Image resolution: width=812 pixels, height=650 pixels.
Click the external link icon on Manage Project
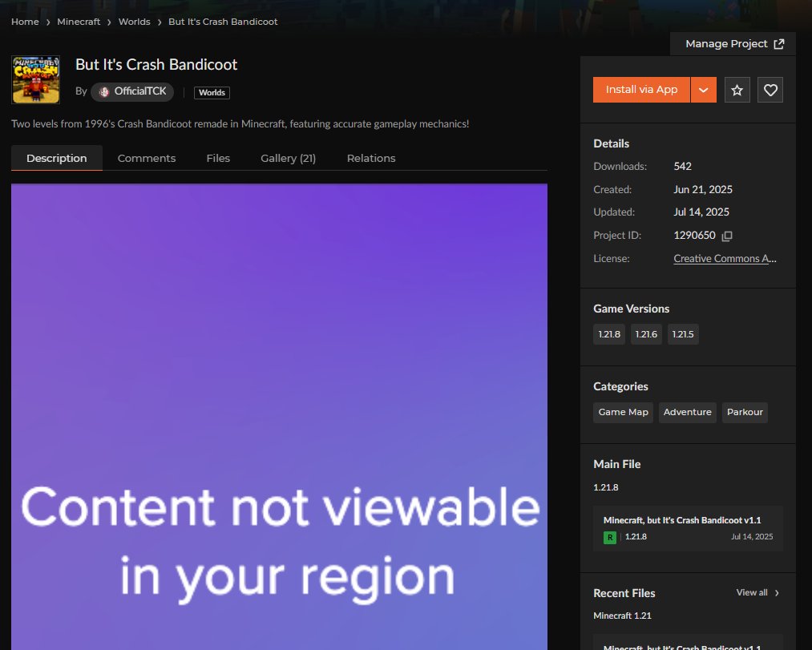[x=779, y=44]
